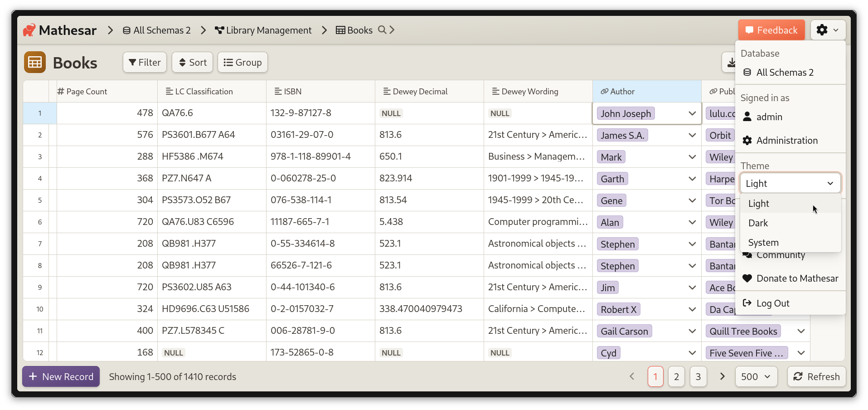Open the John Joseph author cell dropdown
Screen dimensions: 868x410
coord(692,113)
